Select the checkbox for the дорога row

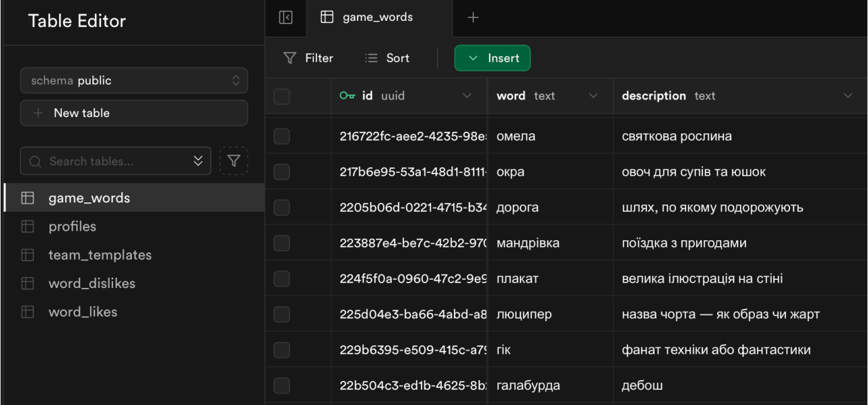point(281,208)
